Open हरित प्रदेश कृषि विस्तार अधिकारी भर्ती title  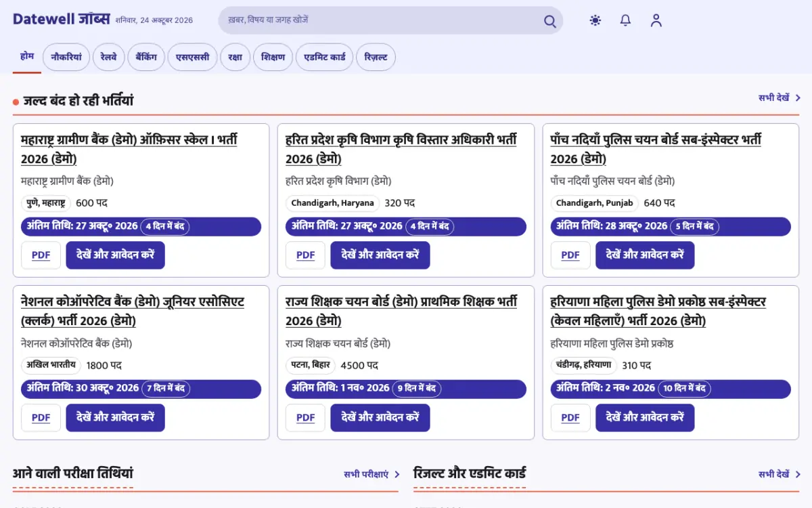click(401, 149)
